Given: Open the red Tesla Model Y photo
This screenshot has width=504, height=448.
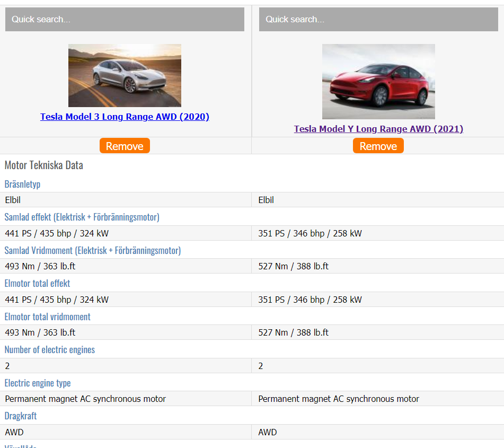Looking at the screenshot, I should pos(378,82).
